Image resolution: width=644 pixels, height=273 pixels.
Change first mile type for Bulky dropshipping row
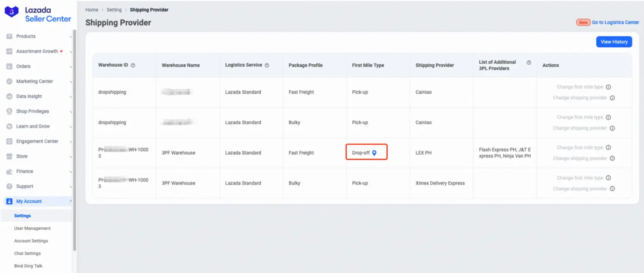(x=580, y=118)
